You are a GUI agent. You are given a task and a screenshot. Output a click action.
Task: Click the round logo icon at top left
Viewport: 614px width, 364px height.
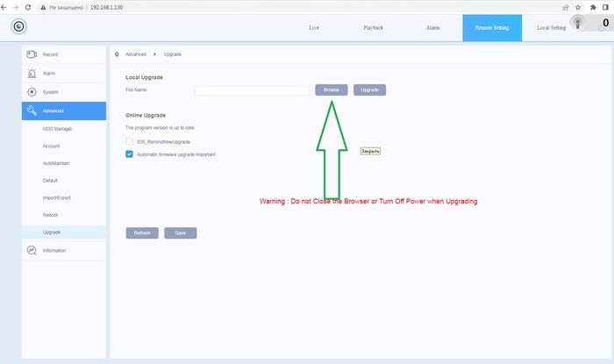point(18,27)
